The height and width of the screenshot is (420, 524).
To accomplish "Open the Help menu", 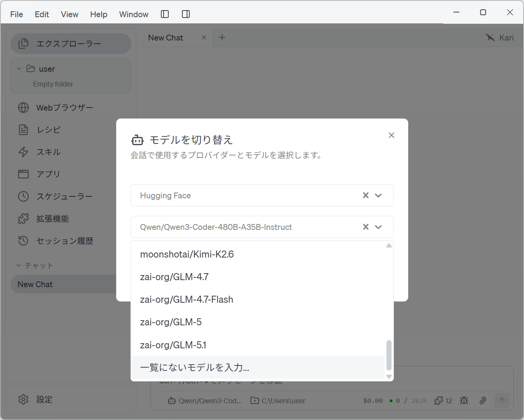I will (99, 14).
